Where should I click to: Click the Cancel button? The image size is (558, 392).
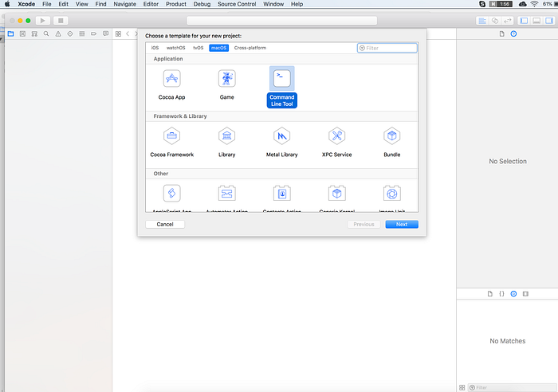(x=165, y=224)
